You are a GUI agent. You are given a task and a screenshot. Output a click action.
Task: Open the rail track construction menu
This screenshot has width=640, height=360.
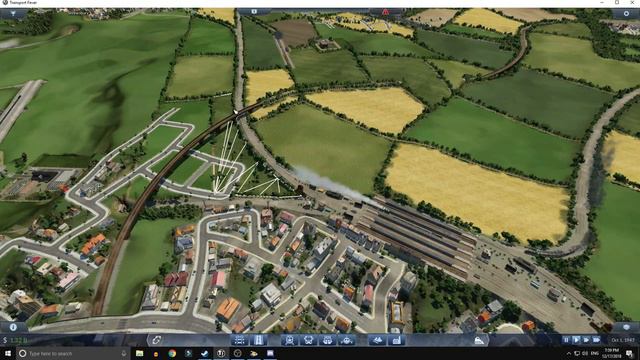point(240,340)
